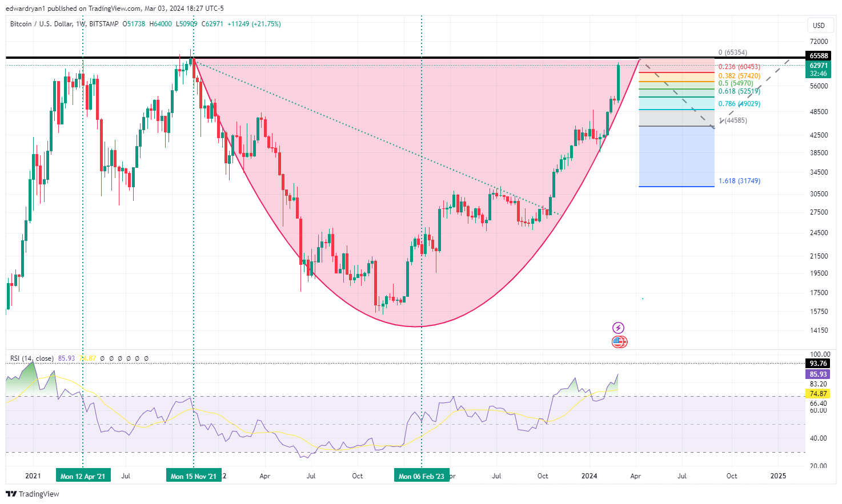Click the RSI (14, close) indicator legend
The height and width of the screenshot is (504, 842).
point(31,358)
